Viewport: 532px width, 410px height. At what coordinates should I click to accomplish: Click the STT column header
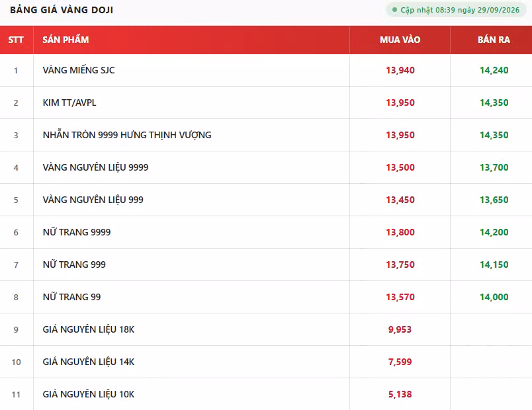16,40
